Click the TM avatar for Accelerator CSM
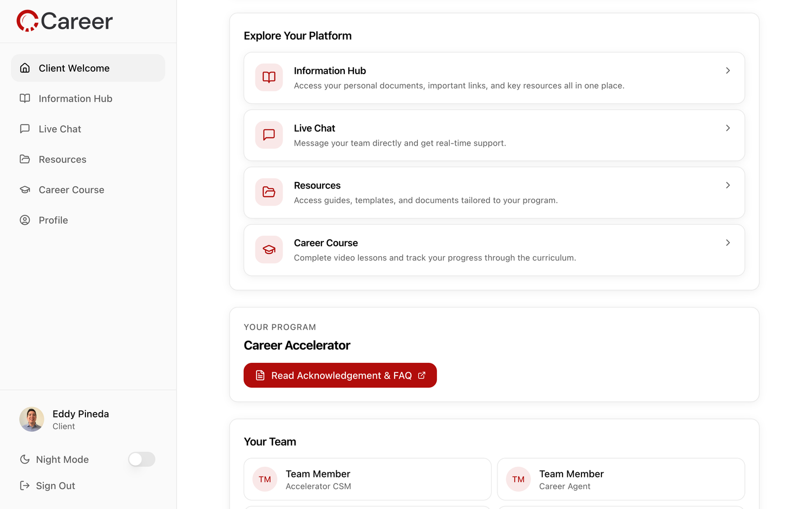Image resolution: width=812 pixels, height=509 pixels. (x=265, y=479)
